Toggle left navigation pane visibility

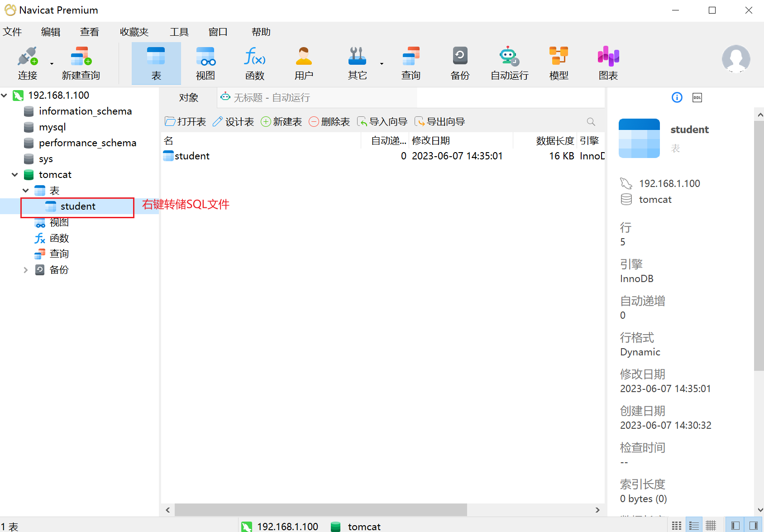(735, 525)
